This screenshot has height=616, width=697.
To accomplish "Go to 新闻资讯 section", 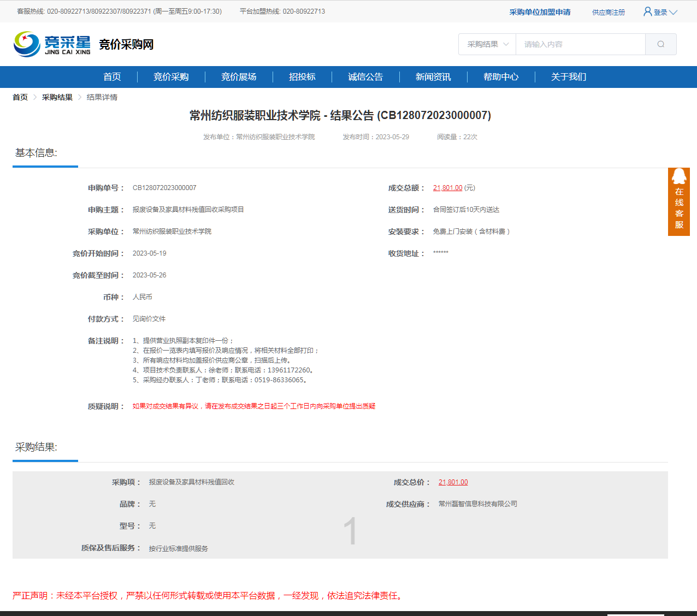I will 433,77.
